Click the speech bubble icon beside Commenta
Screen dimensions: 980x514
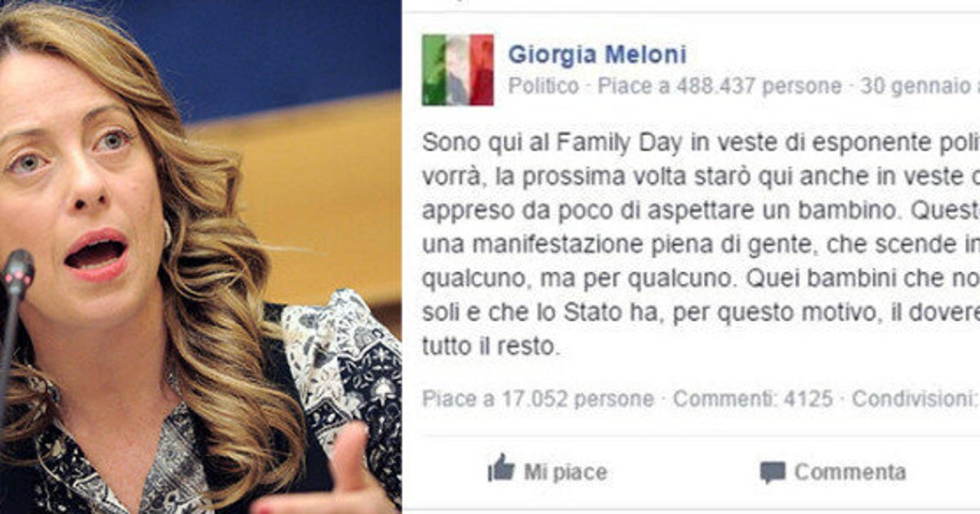(x=772, y=472)
